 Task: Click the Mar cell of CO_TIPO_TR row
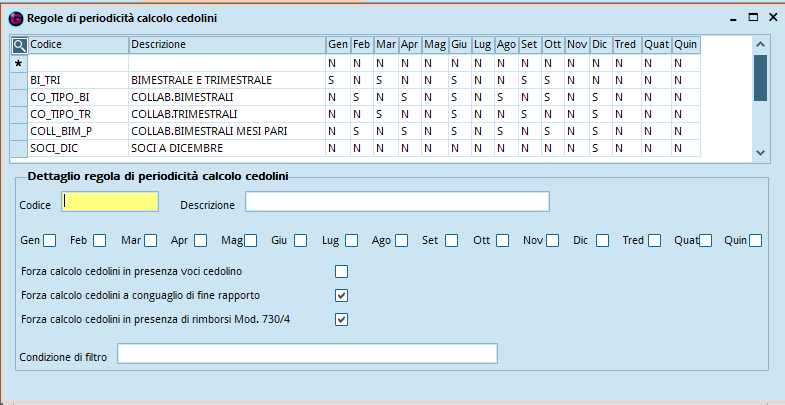point(386,114)
